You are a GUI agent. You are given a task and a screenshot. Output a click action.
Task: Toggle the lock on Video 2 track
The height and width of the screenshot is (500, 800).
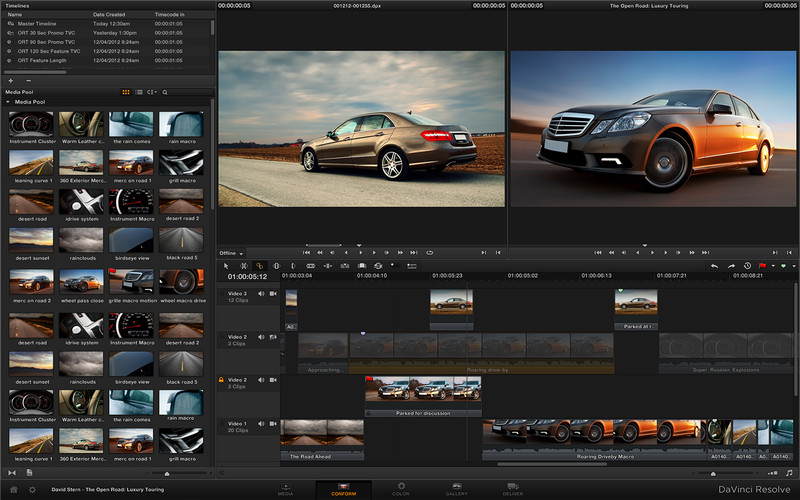tap(221, 380)
